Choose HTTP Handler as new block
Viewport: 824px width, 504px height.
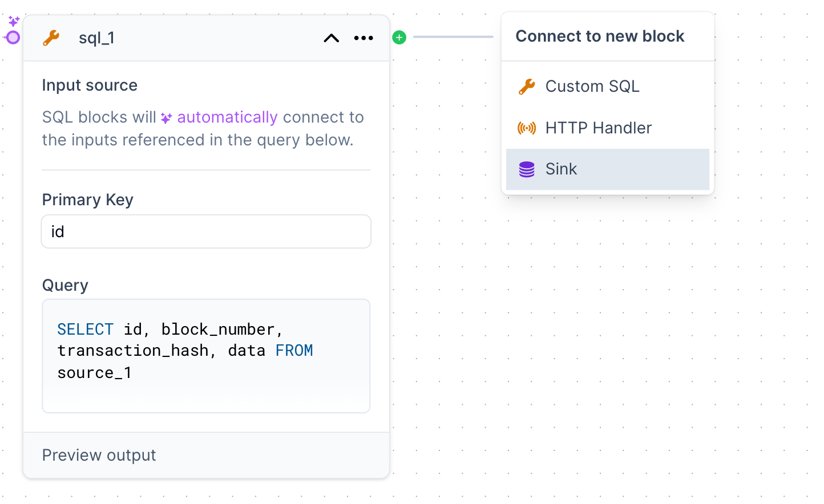[598, 128]
